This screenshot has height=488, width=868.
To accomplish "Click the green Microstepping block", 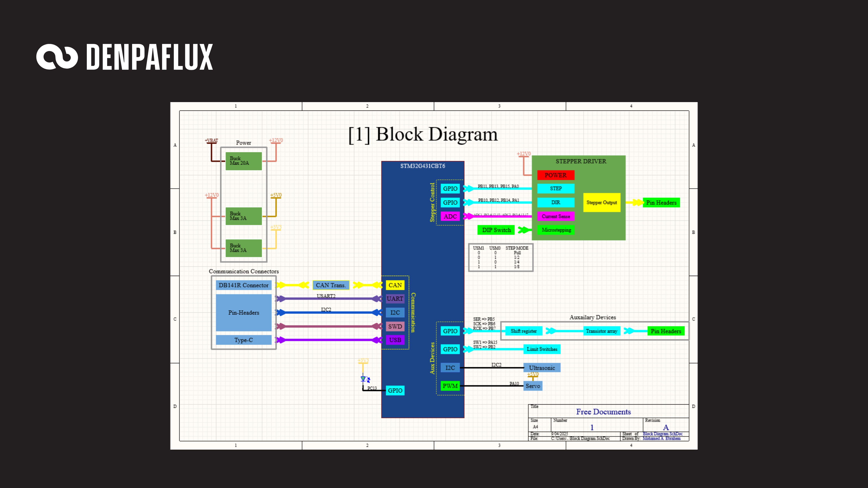I will click(556, 230).
